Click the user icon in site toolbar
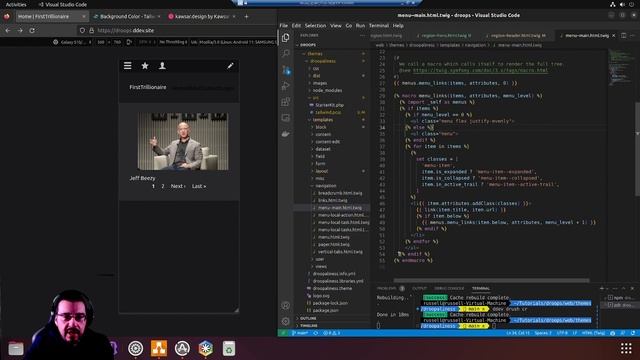 [162, 66]
